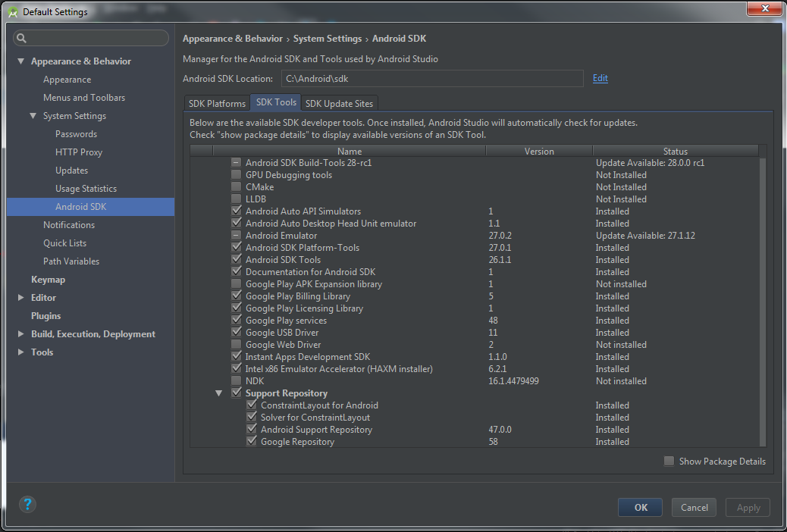Collapse the Support Repository group
The image size is (787, 532).
[x=219, y=393]
